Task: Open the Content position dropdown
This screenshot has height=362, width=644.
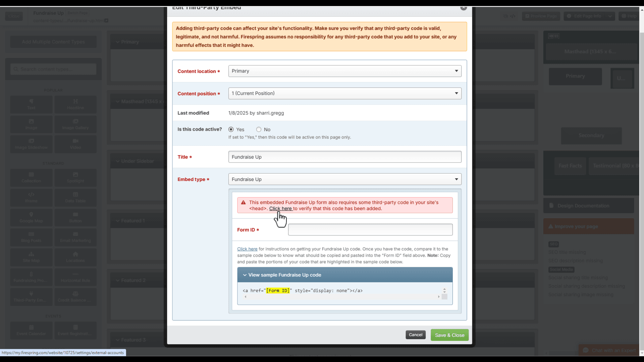Action: tap(345, 94)
